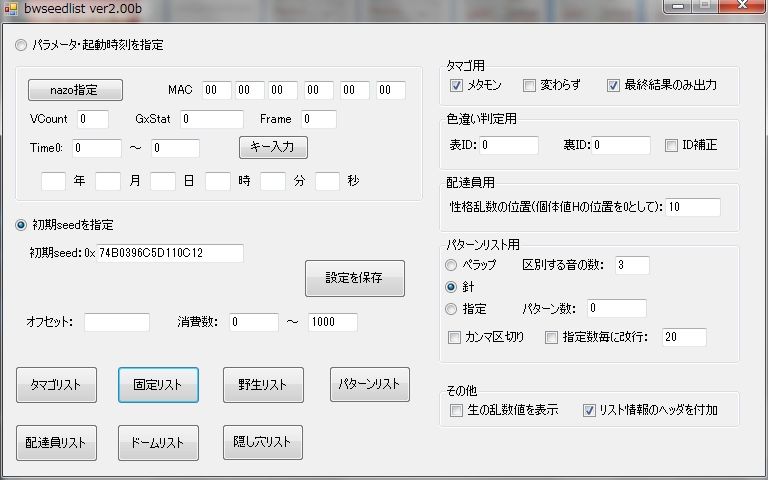Click the 表ID input field
The image size is (768, 480).
click(509, 145)
